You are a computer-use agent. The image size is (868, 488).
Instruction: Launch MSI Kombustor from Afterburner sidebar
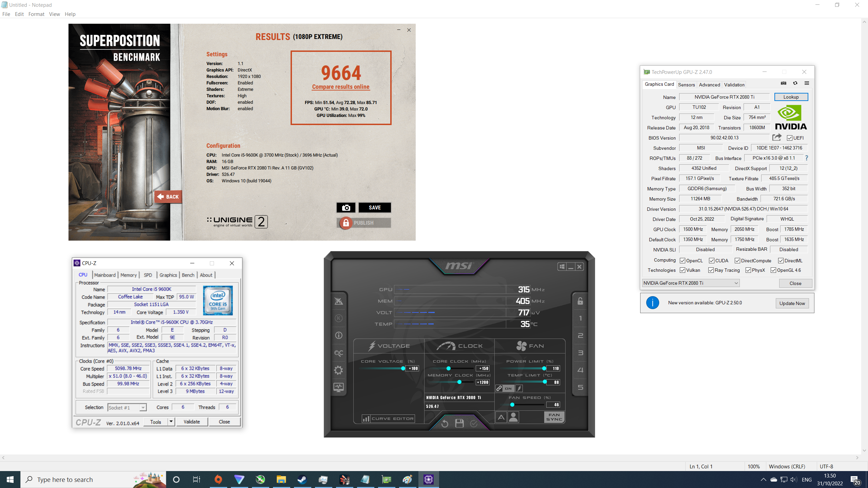(x=338, y=318)
